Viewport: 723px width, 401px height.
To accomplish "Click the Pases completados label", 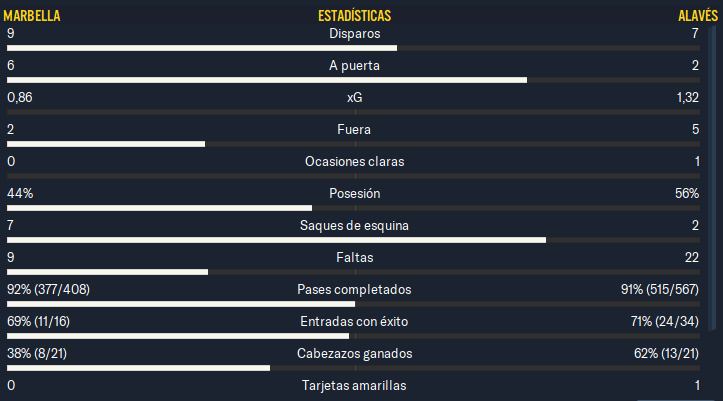I will (354, 289).
